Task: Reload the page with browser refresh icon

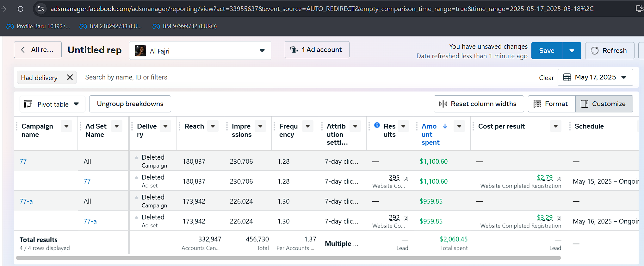Action: pos(21,9)
